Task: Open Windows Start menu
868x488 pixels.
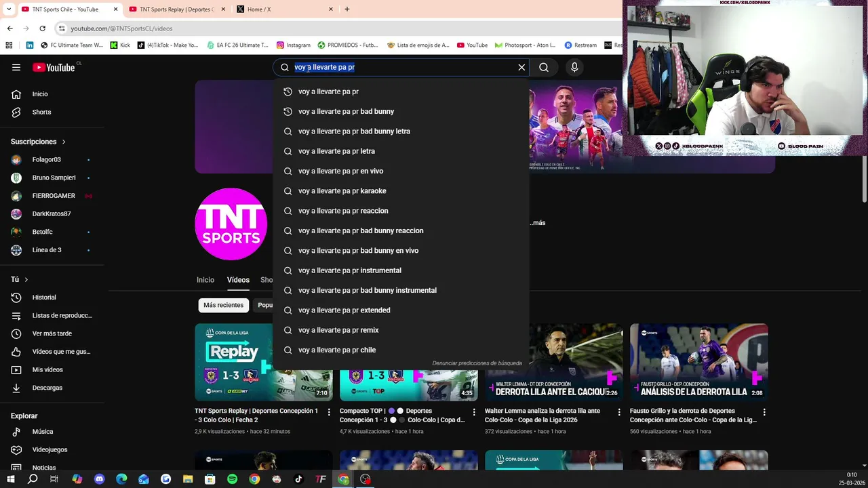Action: point(10,479)
